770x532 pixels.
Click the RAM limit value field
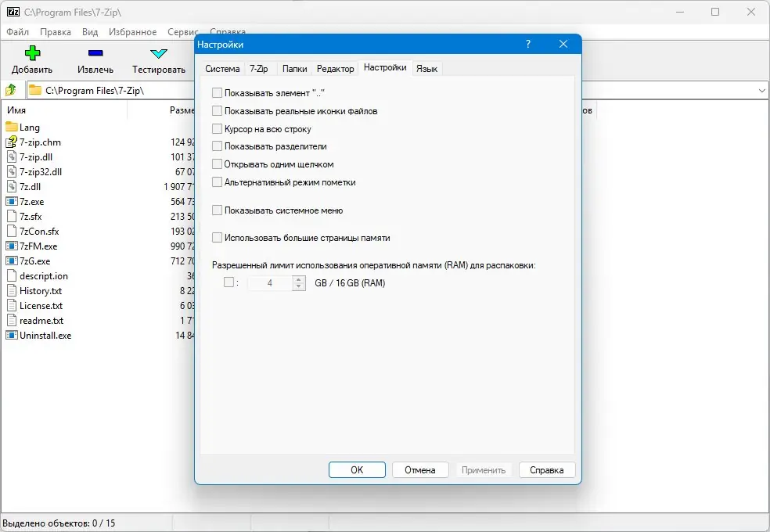(x=270, y=283)
